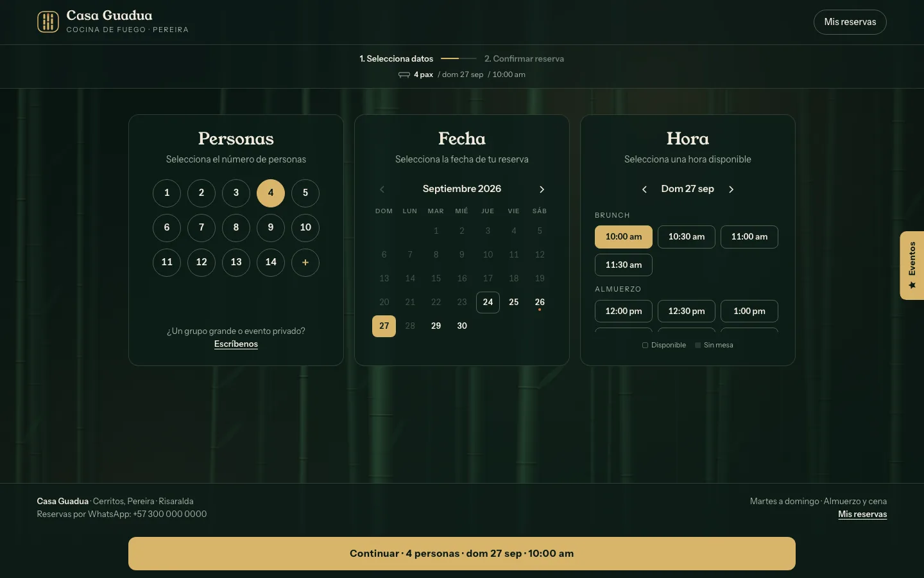Select 2 people

point(201,193)
